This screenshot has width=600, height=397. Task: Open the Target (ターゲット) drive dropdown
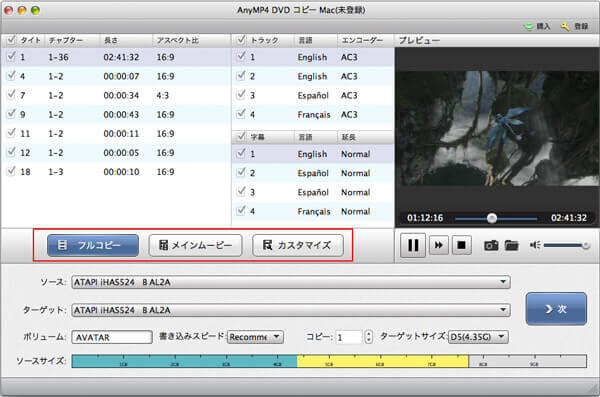click(291, 310)
